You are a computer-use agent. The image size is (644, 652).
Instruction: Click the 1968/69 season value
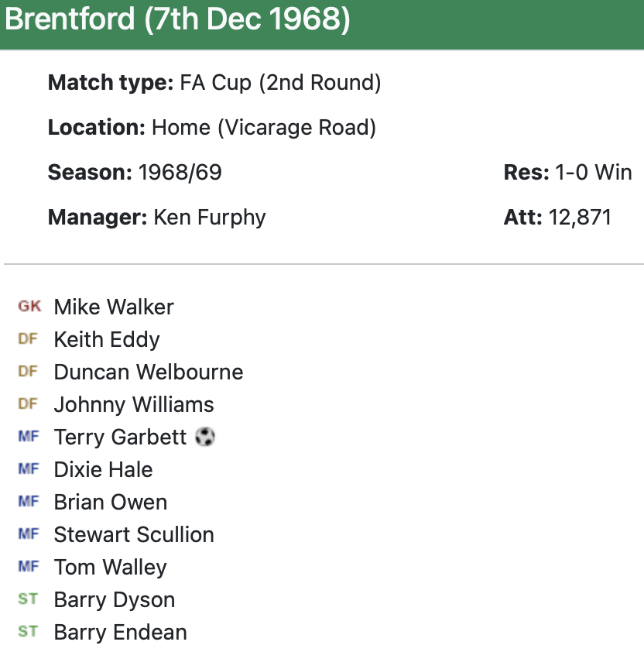click(x=180, y=172)
